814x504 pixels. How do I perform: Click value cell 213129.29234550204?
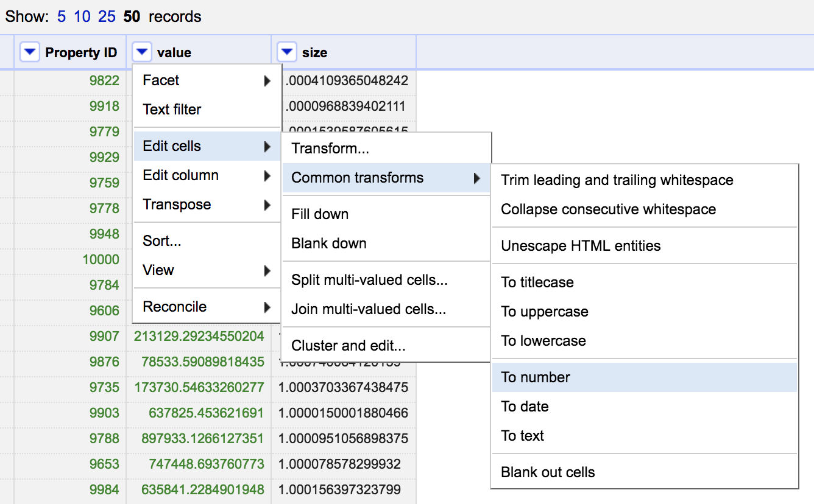199,336
